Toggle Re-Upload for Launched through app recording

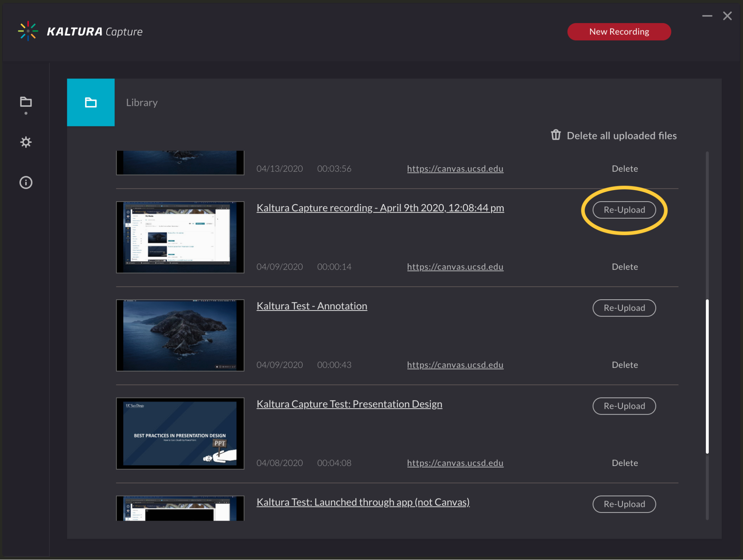coord(624,503)
